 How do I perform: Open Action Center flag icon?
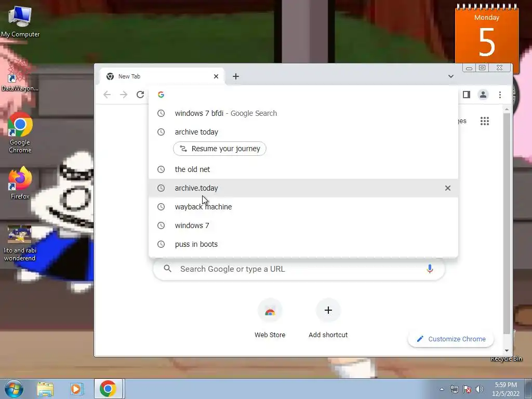(x=467, y=389)
